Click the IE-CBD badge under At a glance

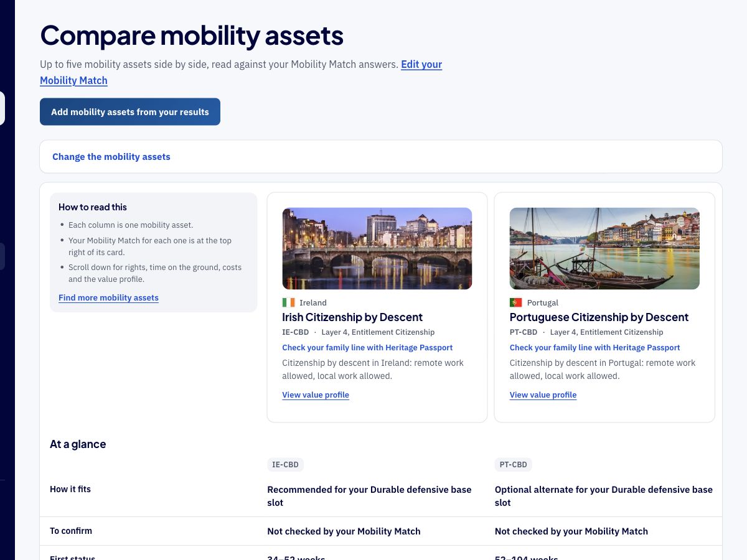tap(285, 465)
